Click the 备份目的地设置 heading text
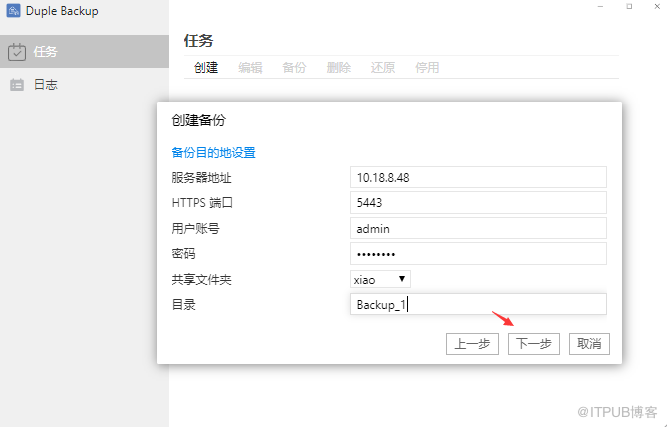The width and height of the screenshot is (667, 427). [214, 152]
